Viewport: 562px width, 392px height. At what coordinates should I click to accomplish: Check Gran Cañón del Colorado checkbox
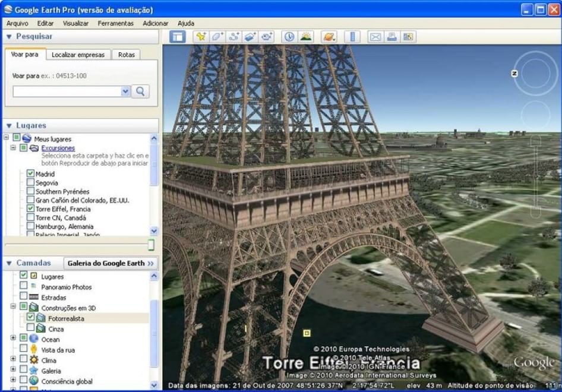[x=30, y=200]
